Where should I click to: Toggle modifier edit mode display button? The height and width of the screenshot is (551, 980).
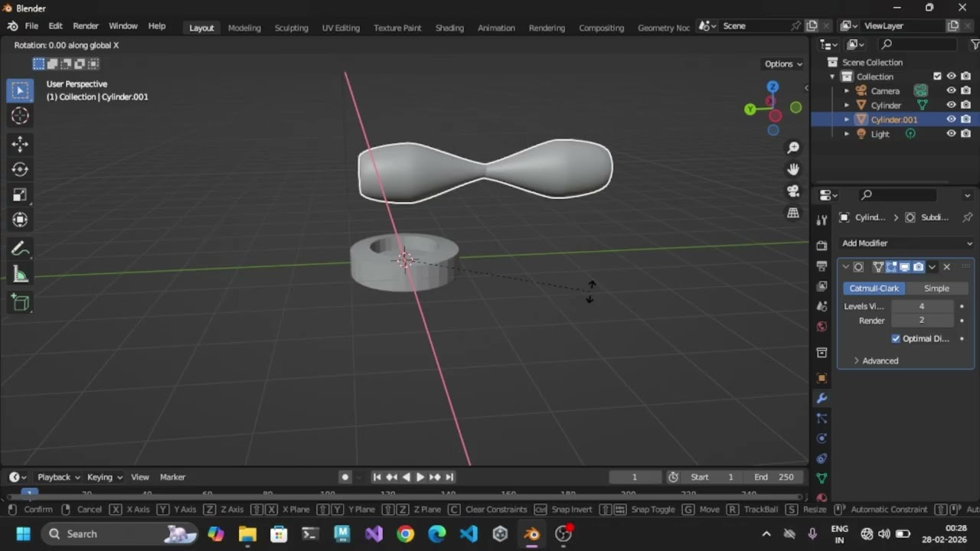[891, 267]
